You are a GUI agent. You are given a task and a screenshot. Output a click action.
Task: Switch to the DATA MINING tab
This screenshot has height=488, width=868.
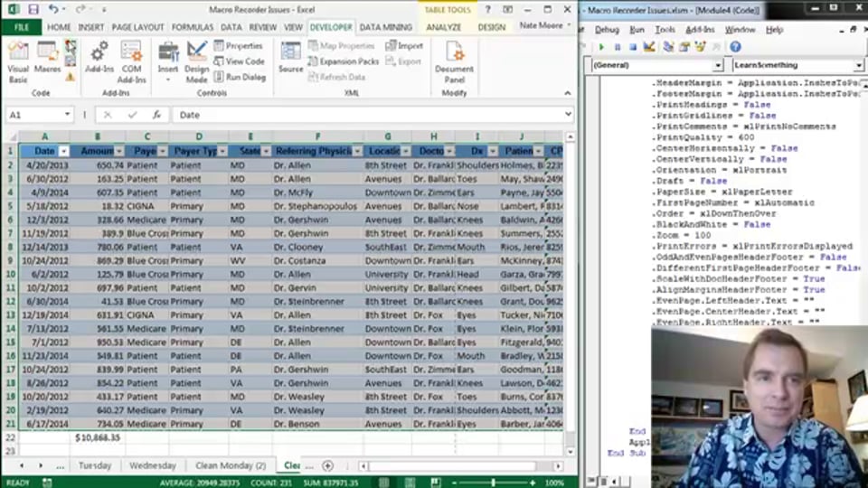386,27
